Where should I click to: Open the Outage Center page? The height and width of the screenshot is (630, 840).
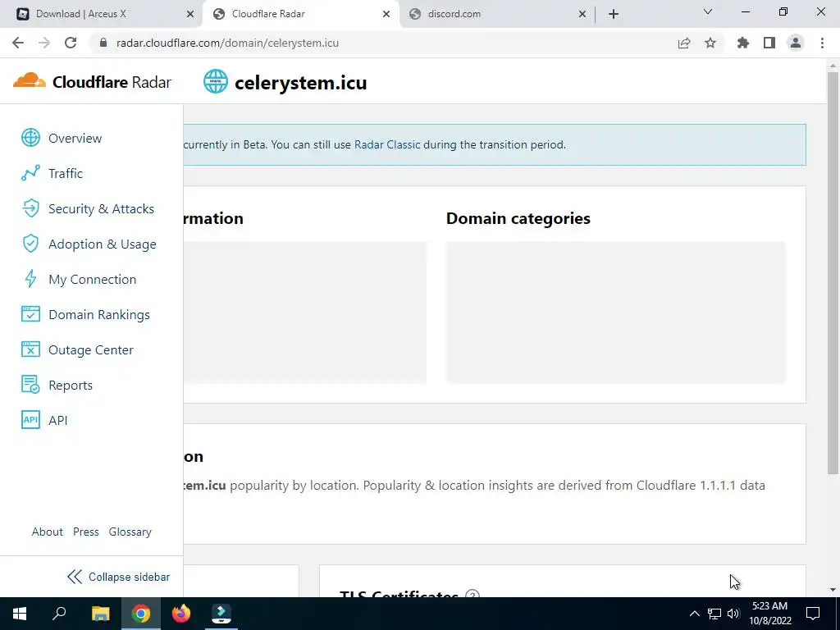[x=90, y=349]
